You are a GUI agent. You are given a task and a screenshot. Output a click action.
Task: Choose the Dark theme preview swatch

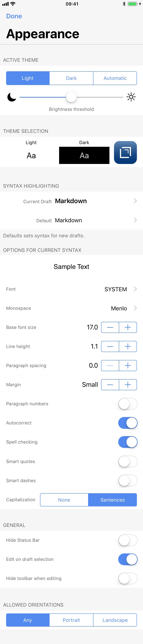click(84, 155)
